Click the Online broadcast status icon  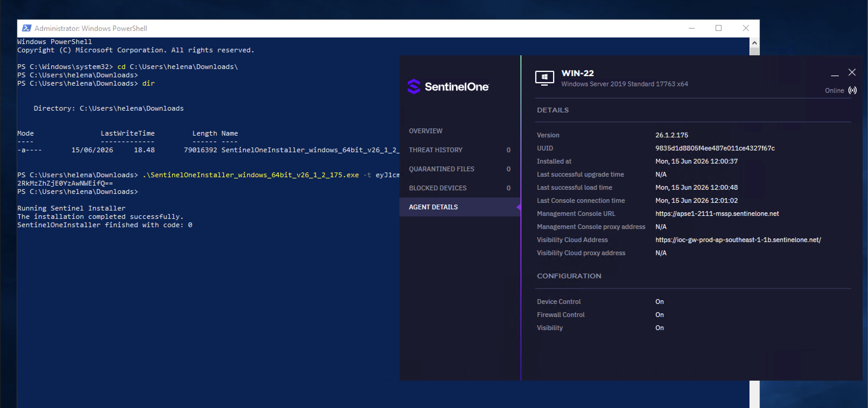(x=852, y=90)
